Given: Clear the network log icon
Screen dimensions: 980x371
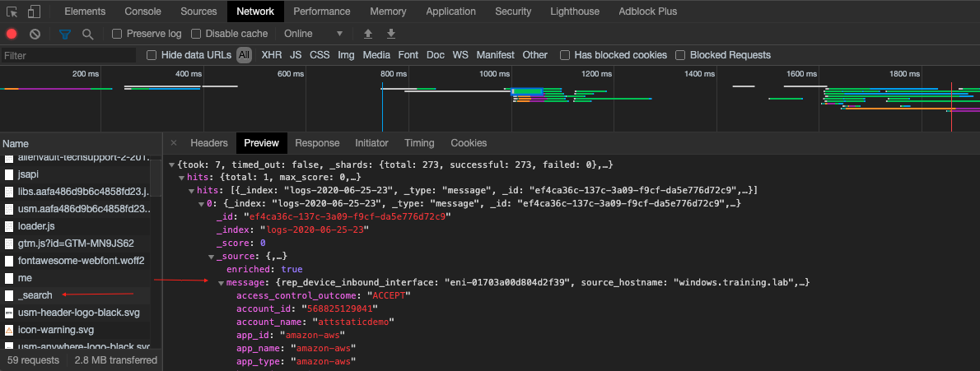Looking at the screenshot, I should point(35,34).
